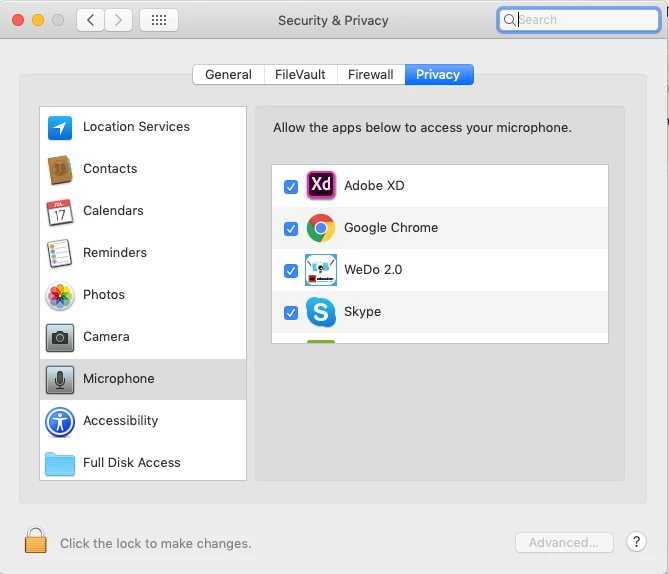Minimize window with the yellow button
Screen dimensions: 669x574
pos(38,20)
